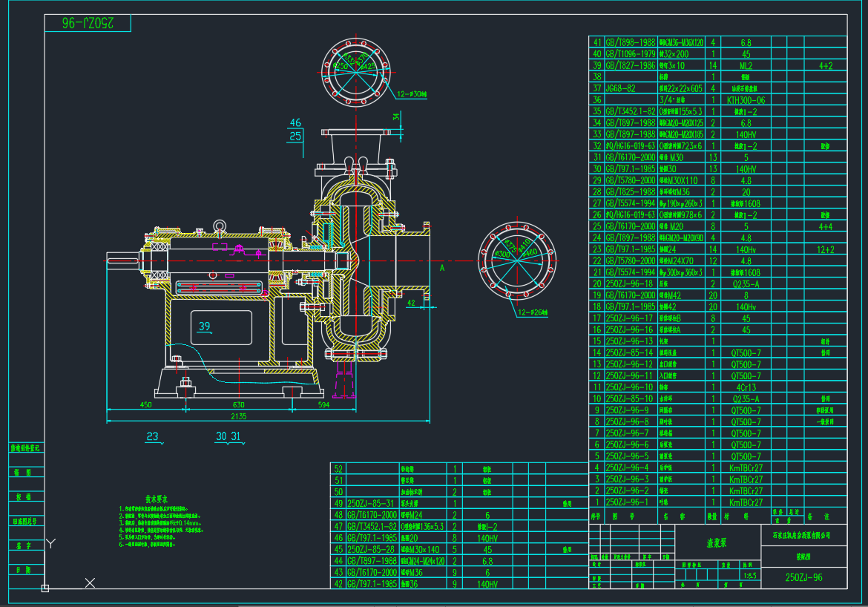
Task: Click the 34 dimension near the top flange
Action: 397,117
